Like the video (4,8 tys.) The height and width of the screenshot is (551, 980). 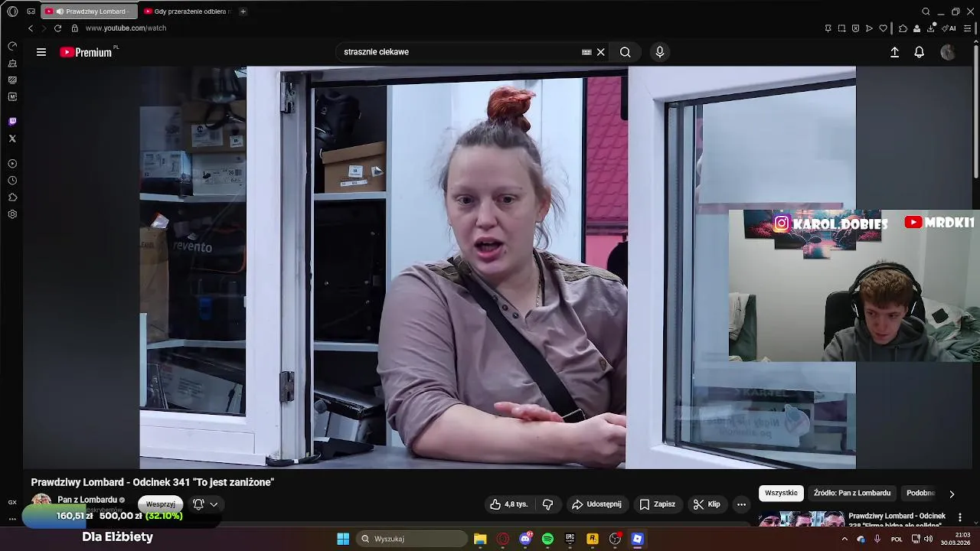coord(509,504)
